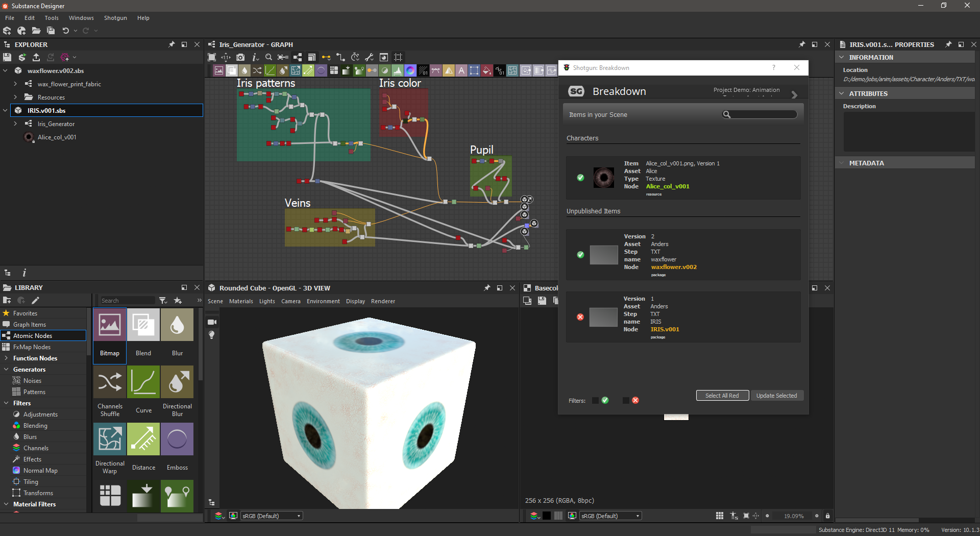
Task: Toggle green check filter checkbox in Breakdown
Action: [595, 401]
